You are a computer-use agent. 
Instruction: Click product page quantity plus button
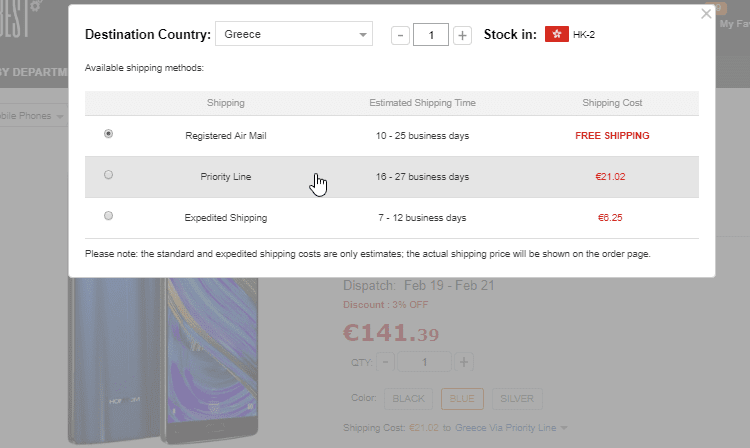pos(465,362)
